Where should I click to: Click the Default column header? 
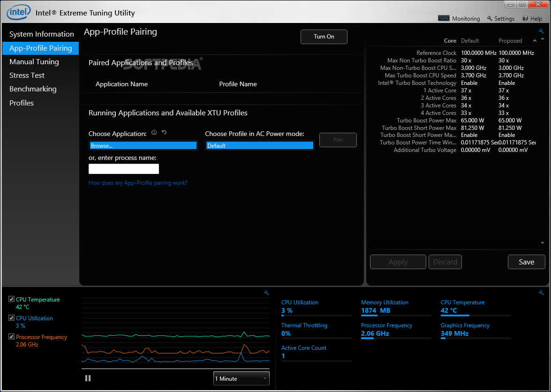pyautogui.click(x=470, y=41)
